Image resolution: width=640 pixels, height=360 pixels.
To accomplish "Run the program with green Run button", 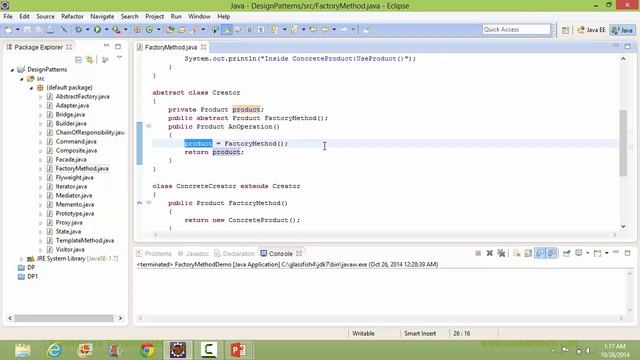I will pos(97,29).
